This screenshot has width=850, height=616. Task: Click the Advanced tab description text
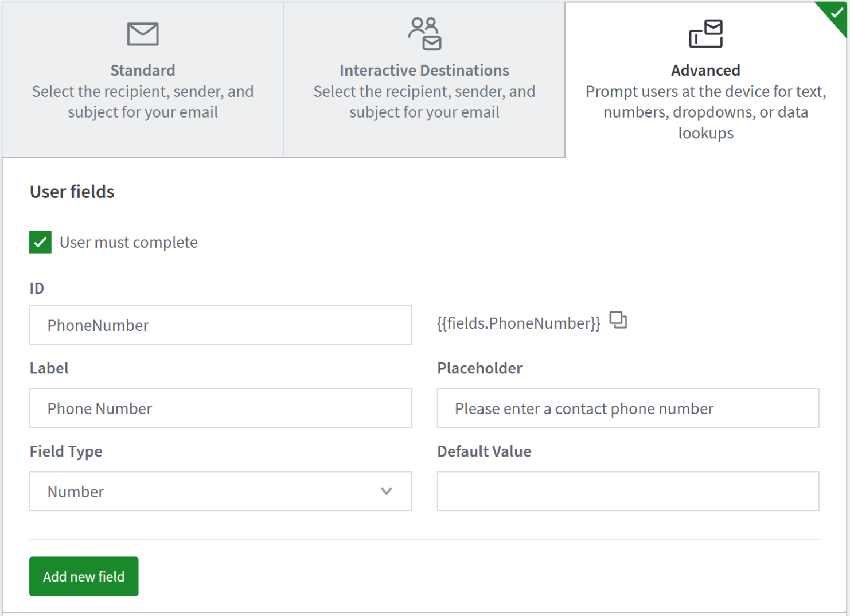[x=705, y=112]
